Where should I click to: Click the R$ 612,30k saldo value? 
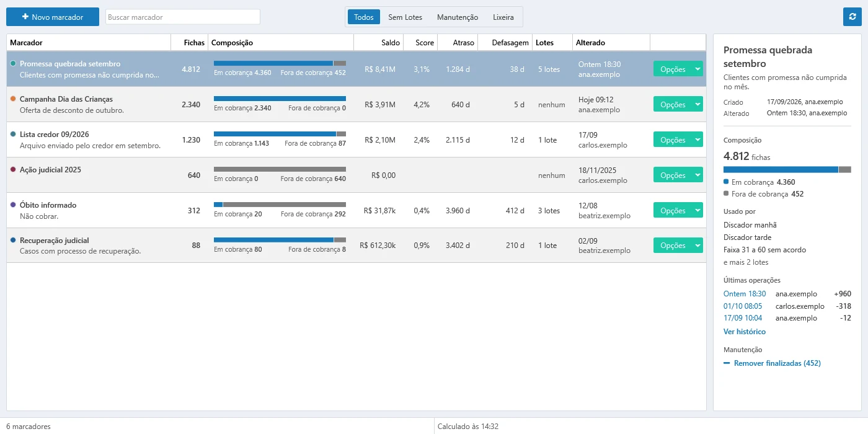coord(378,246)
